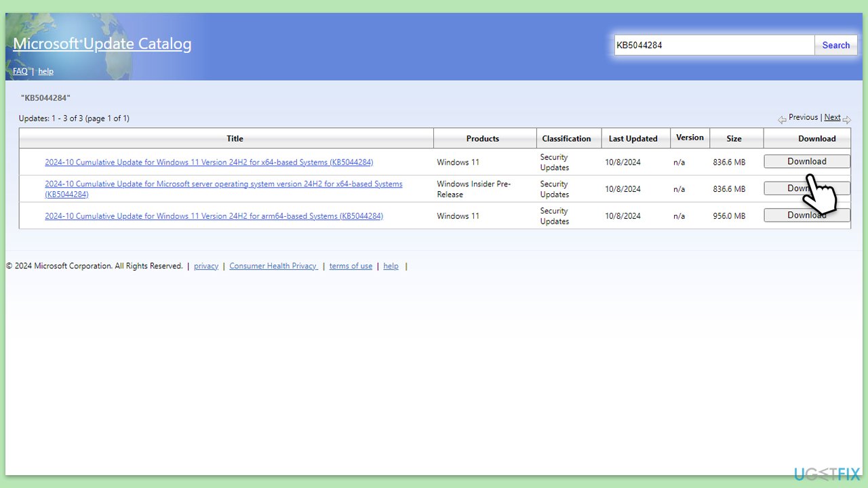Sort by the Products column header
868x488 pixels.
(x=482, y=138)
